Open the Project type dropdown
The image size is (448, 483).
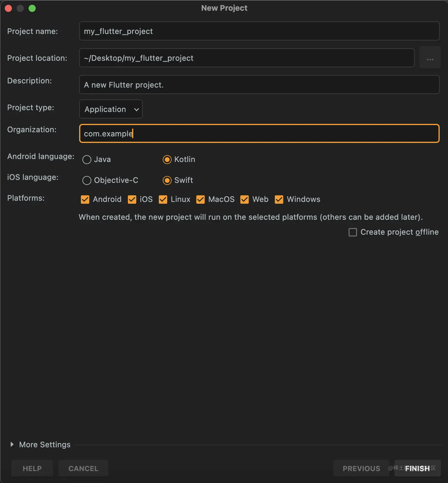(111, 109)
